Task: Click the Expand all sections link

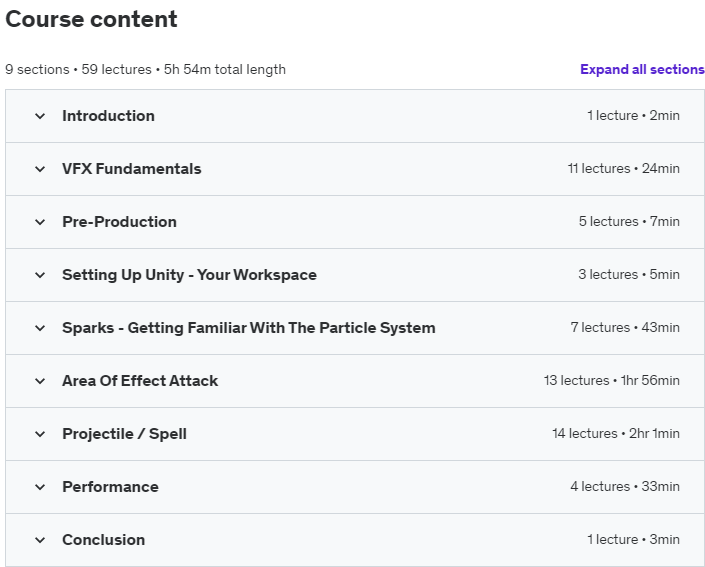Action: (x=642, y=69)
